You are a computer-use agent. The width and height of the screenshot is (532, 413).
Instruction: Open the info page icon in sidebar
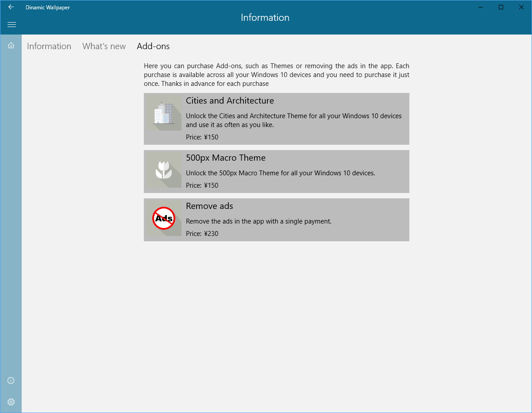11,381
